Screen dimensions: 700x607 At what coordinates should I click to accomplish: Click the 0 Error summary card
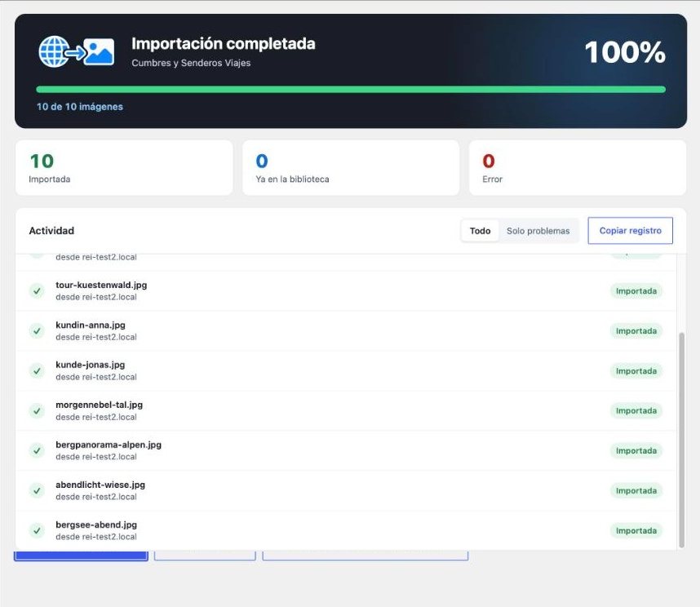(x=578, y=168)
